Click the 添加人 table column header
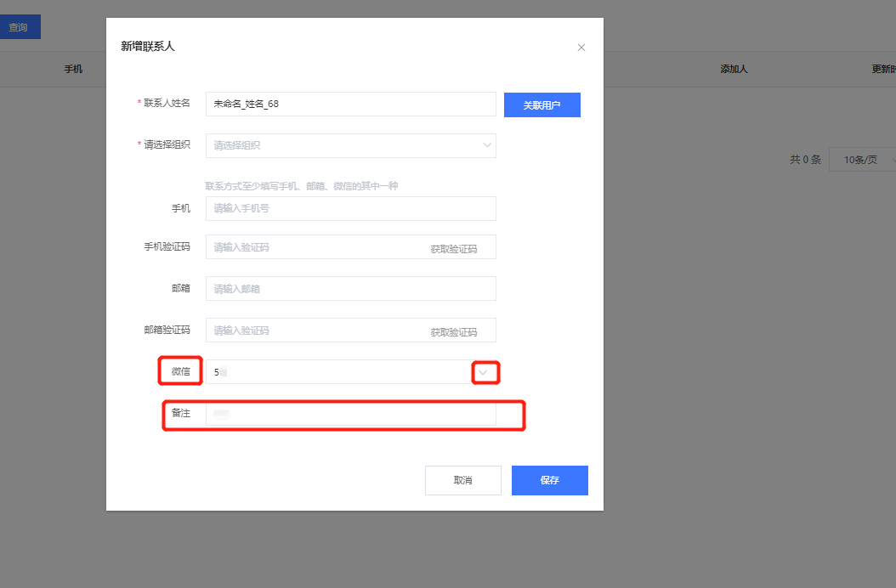This screenshot has height=588, width=896. [734, 69]
